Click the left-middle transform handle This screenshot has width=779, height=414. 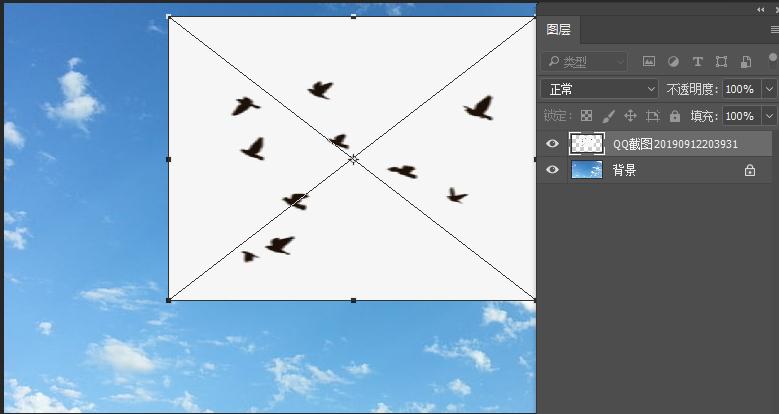pyautogui.click(x=168, y=160)
